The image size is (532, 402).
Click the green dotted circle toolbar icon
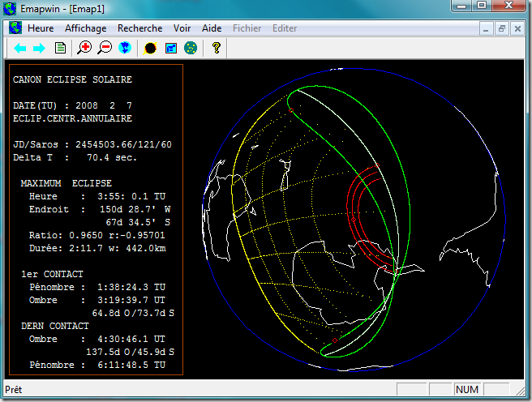(x=191, y=49)
